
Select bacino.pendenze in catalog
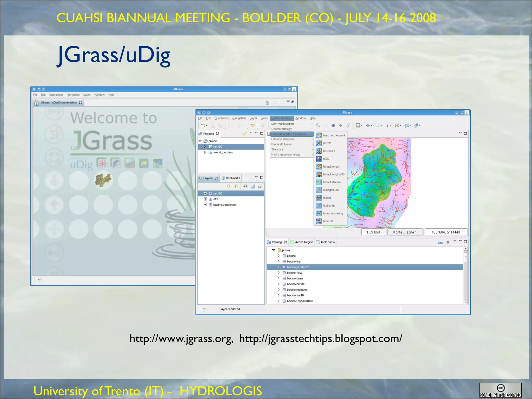tap(365, 267)
